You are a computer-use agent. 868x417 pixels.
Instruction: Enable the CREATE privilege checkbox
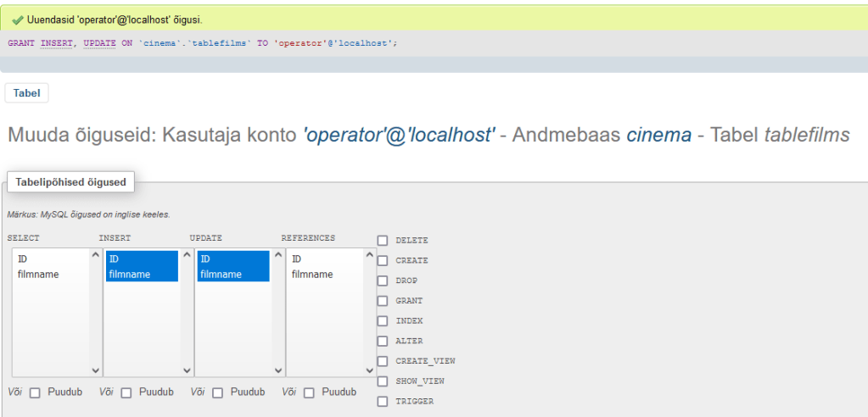(x=383, y=261)
